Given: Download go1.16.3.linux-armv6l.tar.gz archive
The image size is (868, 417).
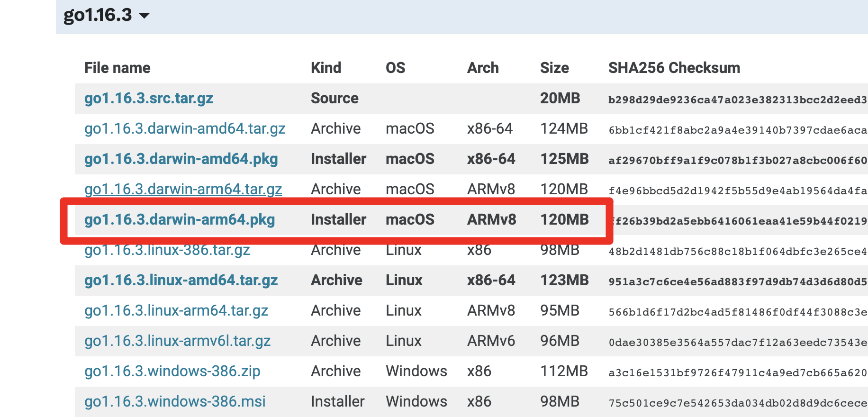Looking at the screenshot, I should (x=178, y=341).
